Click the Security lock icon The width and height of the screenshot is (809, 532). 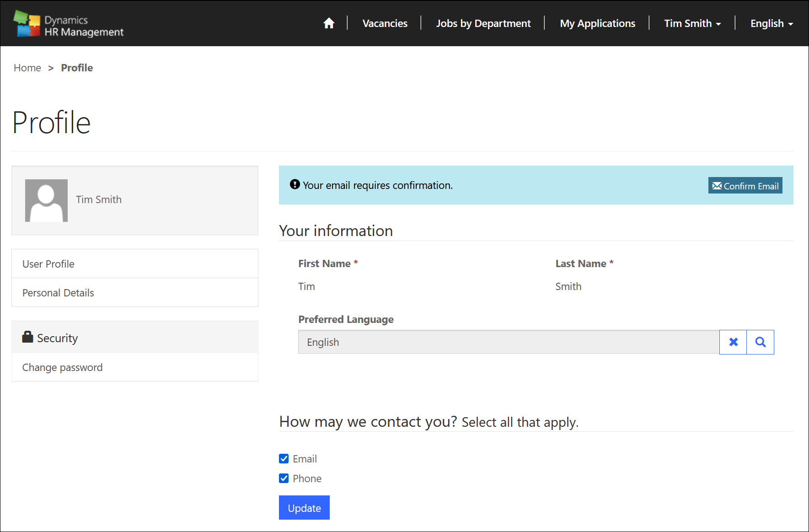click(x=27, y=337)
